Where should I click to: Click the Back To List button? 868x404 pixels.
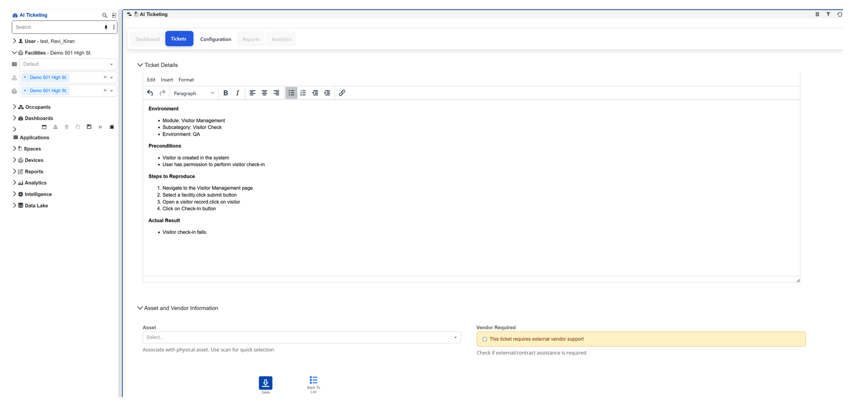[313, 382]
